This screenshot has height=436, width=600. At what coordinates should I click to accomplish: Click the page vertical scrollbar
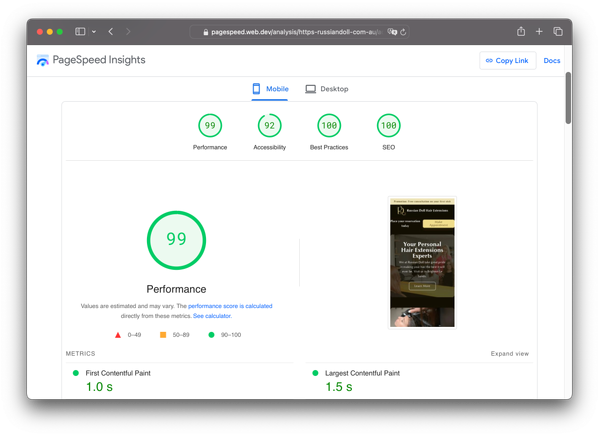[568, 98]
